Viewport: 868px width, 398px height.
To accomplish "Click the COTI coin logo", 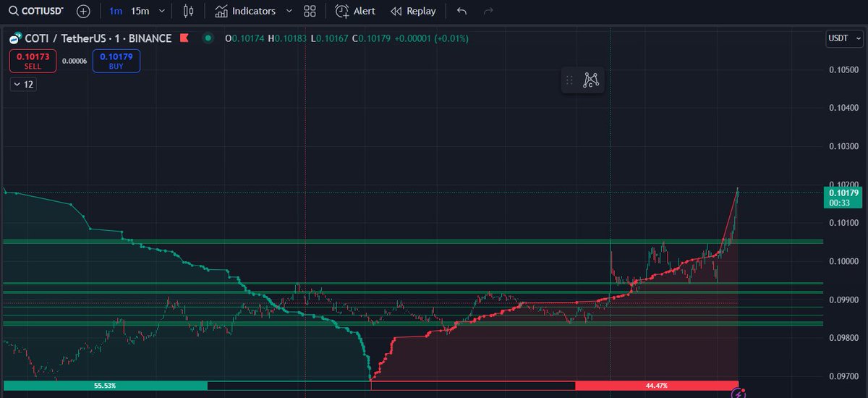I will 14,38.
